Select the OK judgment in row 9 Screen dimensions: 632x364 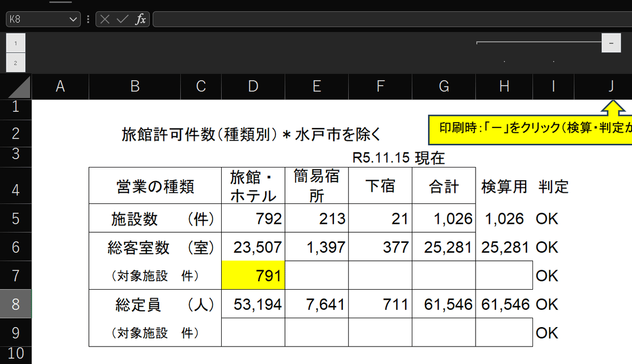[553, 332]
